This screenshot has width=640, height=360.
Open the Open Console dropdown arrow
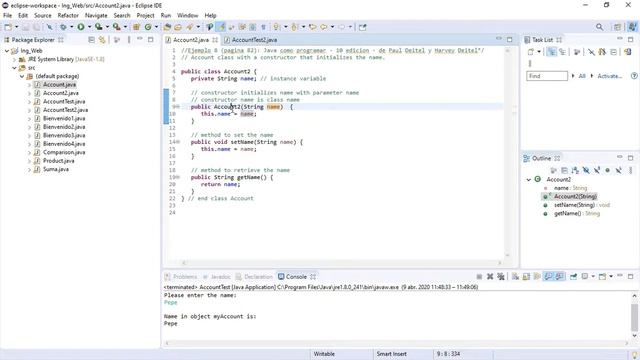[x=611, y=277]
